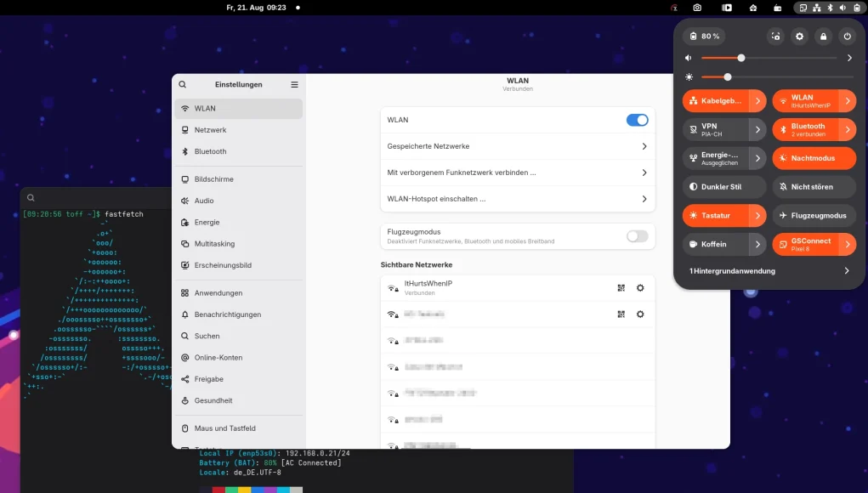868x493 pixels.
Task: Click the media player icon in top bar
Action: pyautogui.click(x=727, y=8)
